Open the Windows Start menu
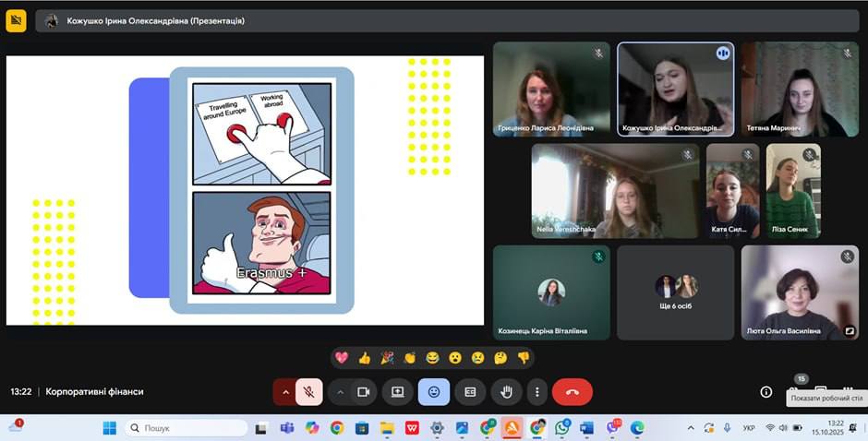This screenshot has height=441, width=868. (x=110, y=428)
